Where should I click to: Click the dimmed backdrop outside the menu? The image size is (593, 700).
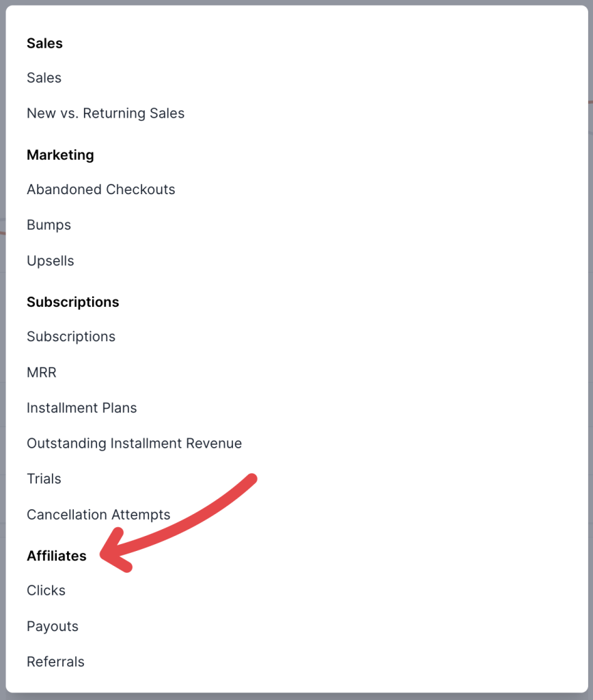590,342
